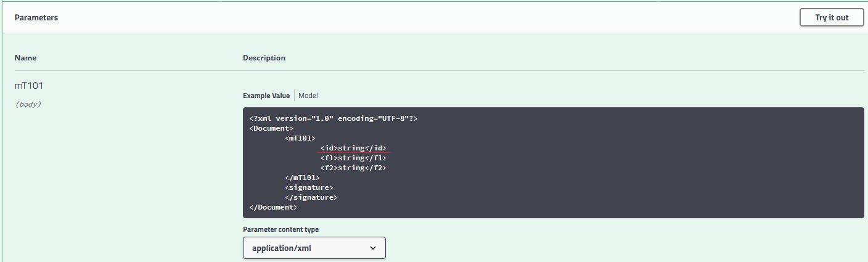This screenshot has width=868, height=262.
Task: Click the Description column header
Action: (264, 58)
